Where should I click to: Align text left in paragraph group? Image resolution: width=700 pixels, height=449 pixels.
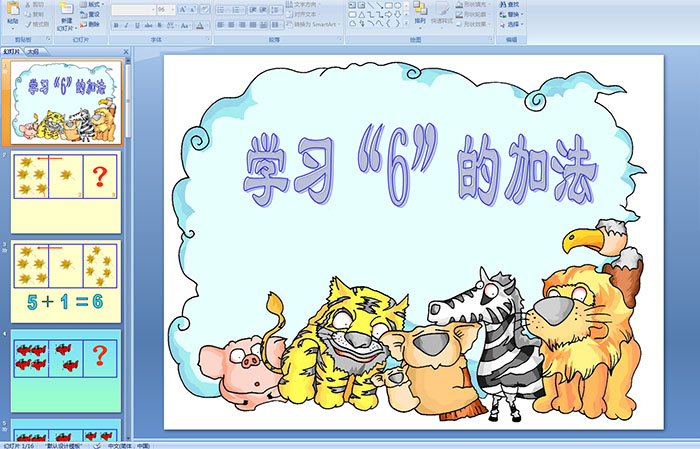[221, 25]
